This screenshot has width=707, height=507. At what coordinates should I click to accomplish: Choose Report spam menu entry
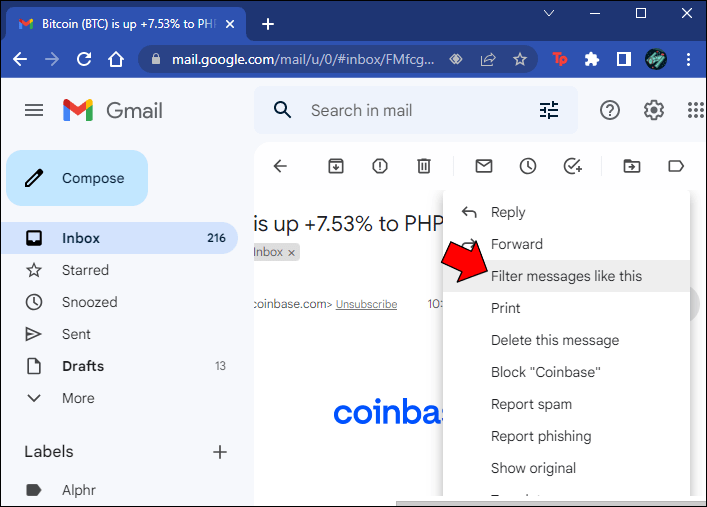pos(566,404)
